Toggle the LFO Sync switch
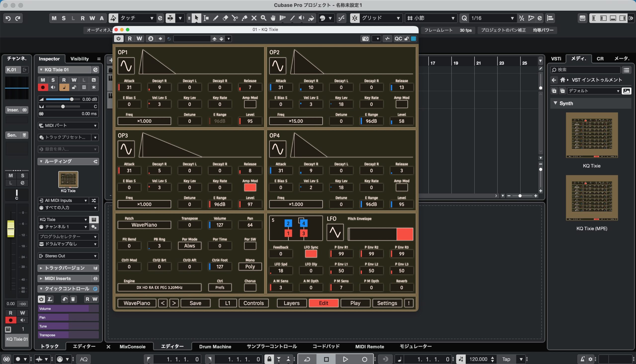Screen dimensions: 636x364 [x=311, y=254]
